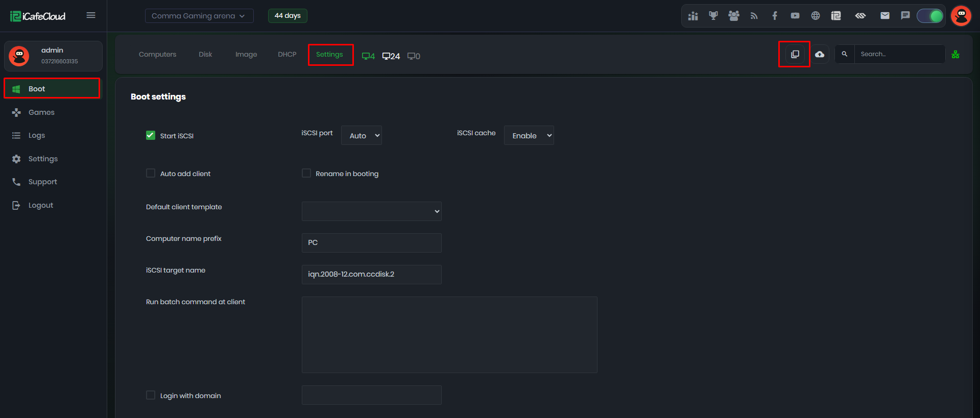Screen dimensions: 980x418
Task: Click the cloud upload icon
Action: pyautogui.click(x=820, y=54)
